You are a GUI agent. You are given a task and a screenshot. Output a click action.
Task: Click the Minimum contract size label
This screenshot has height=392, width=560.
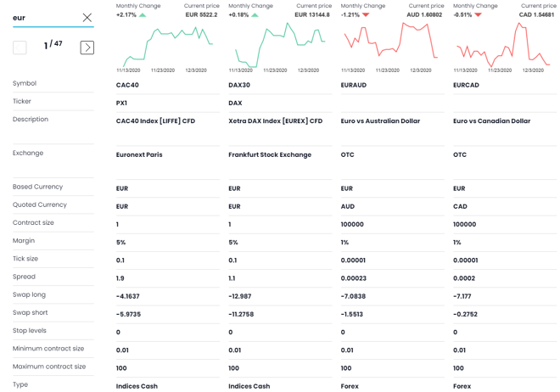tap(48, 349)
